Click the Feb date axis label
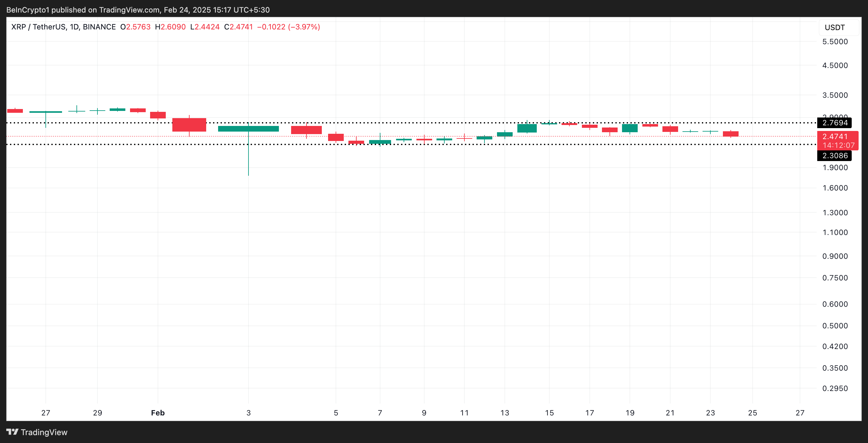 pos(158,413)
